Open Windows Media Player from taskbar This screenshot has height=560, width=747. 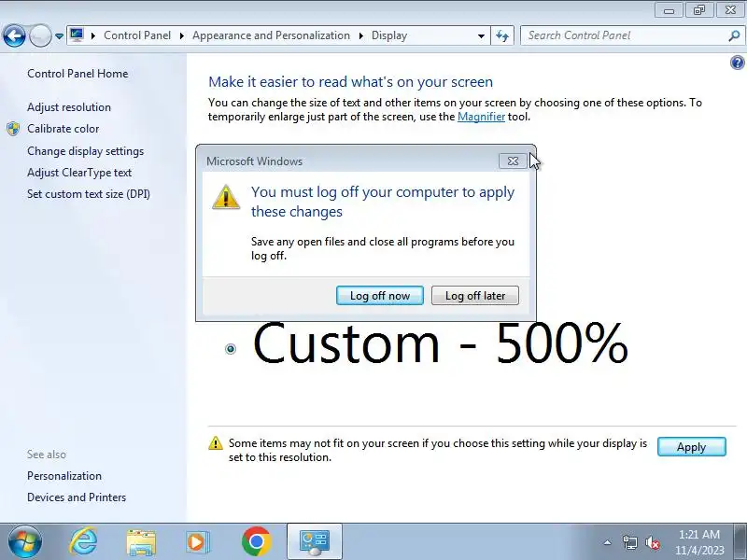point(197,542)
